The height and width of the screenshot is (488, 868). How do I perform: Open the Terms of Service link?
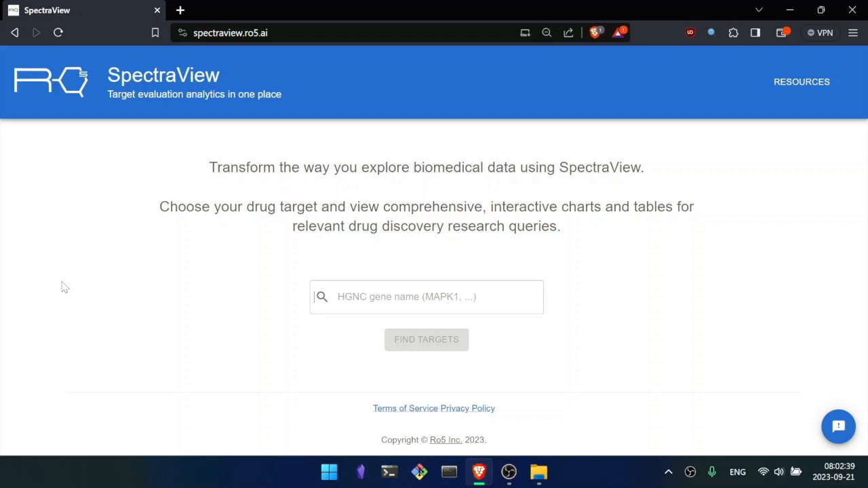[x=406, y=408]
